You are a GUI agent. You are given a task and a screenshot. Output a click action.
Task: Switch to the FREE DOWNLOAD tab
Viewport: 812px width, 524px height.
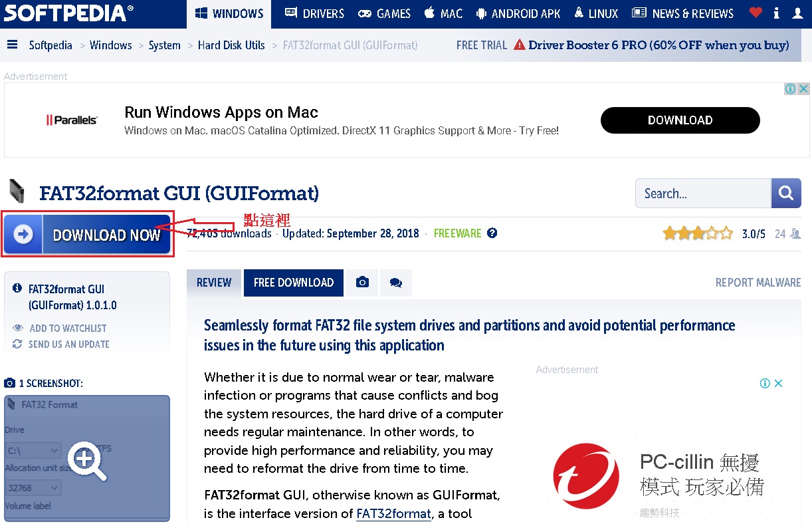[x=294, y=283]
